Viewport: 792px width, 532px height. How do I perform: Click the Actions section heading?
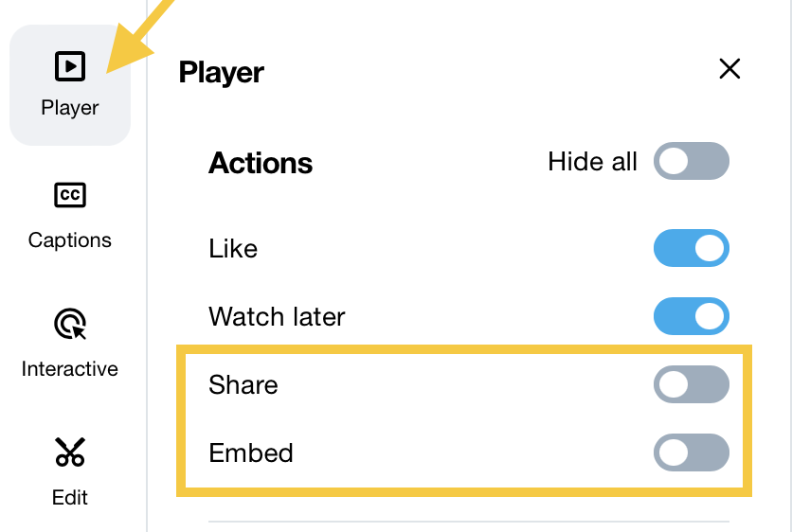tap(261, 163)
